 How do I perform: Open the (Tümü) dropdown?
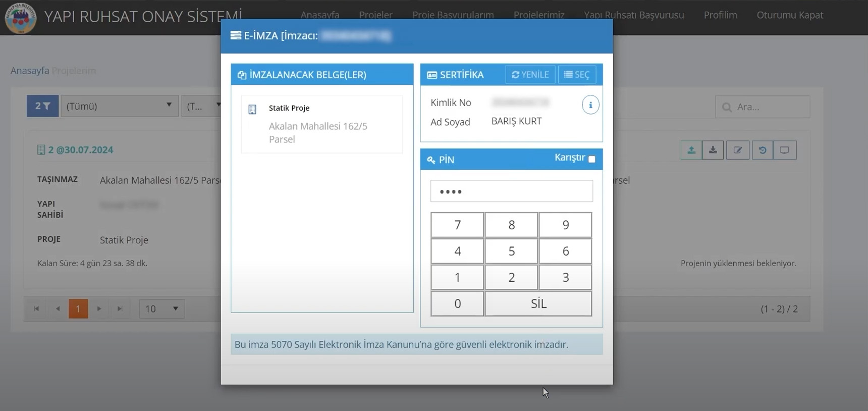(x=120, y=106)
